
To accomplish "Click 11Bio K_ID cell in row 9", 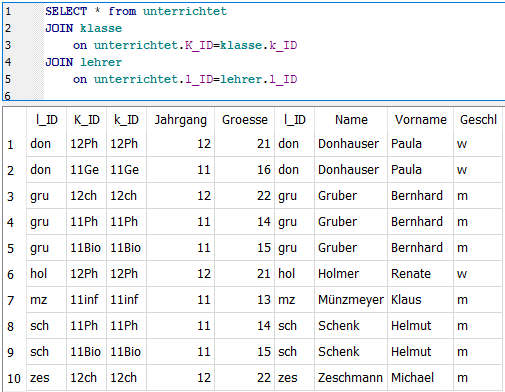I will point(87,352).
